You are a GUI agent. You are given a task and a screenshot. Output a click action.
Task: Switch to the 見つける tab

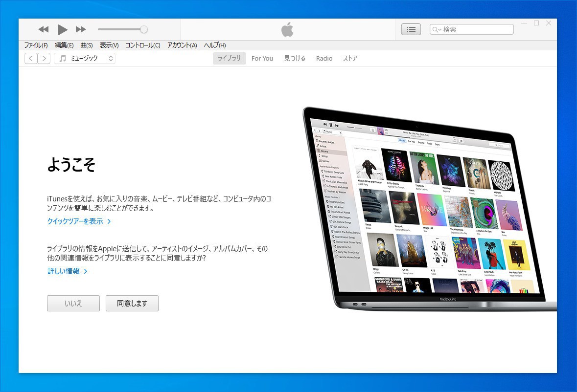(x=295, y=59)
